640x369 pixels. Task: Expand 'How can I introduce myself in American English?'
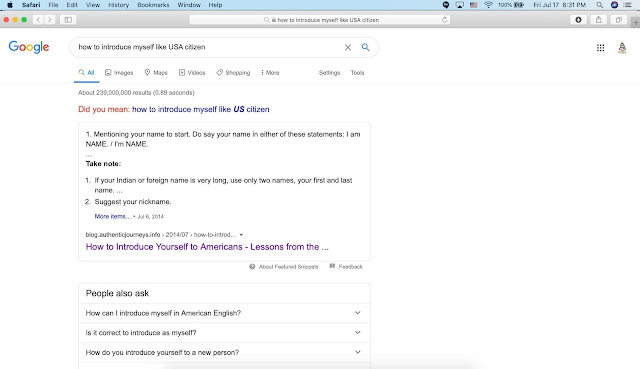pyautogui.click(x=224, y=313)
